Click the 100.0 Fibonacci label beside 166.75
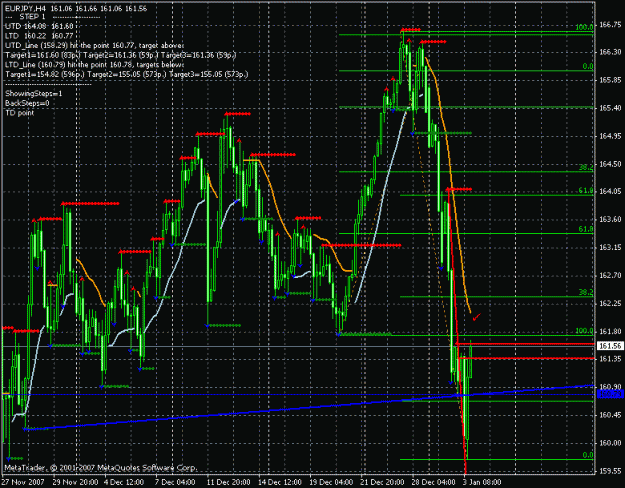Screen dimensions: 625x488 point(584,27)
